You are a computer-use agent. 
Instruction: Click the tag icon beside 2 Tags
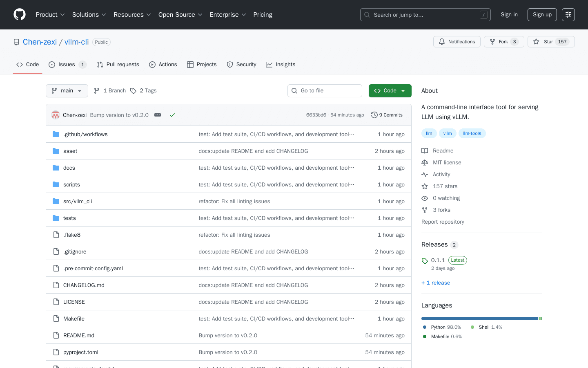pos(134,90)
